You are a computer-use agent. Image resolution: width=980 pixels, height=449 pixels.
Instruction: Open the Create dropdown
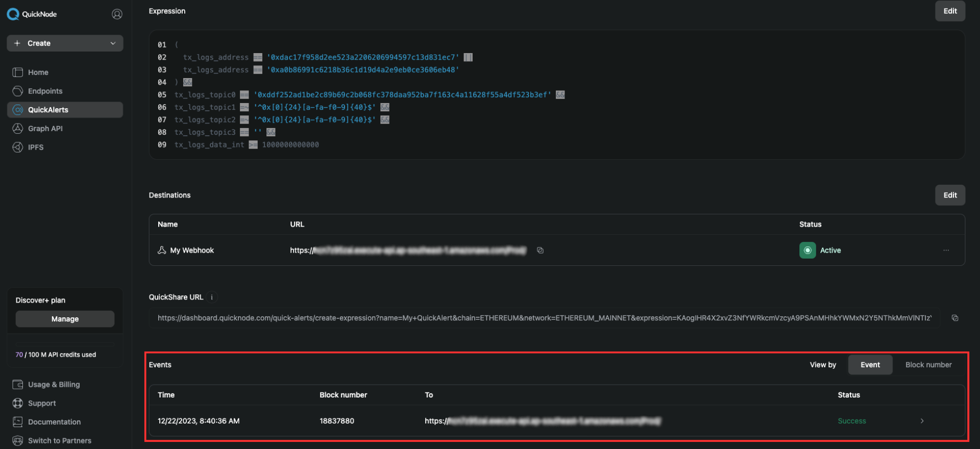point(65,43)
